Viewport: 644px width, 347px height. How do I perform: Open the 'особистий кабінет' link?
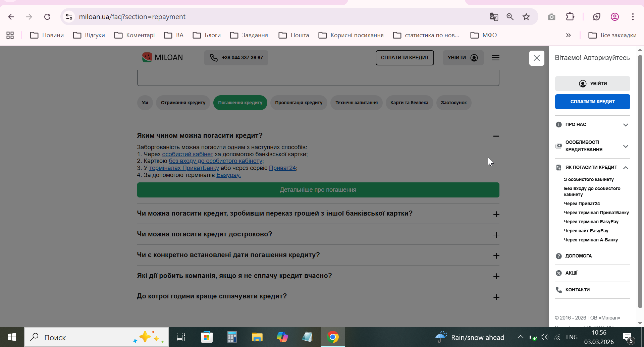(187, 154)
